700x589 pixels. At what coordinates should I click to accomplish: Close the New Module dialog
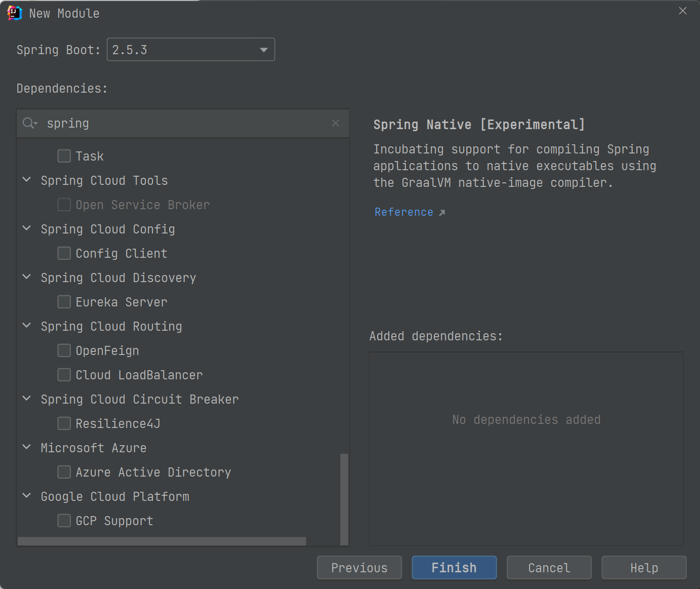point(682,11)
